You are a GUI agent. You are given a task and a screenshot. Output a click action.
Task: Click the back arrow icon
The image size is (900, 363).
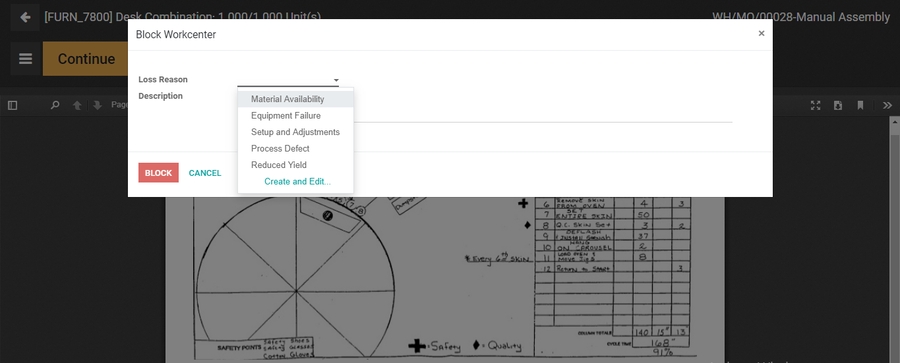pos(25,17)
